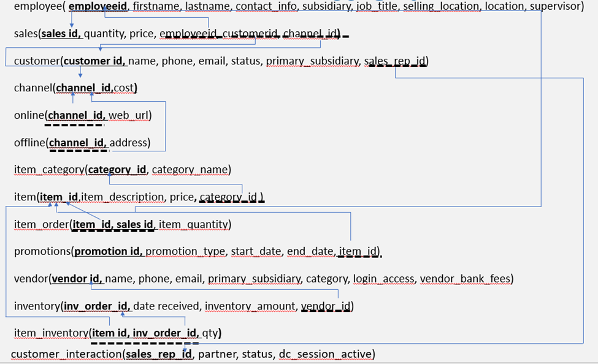Click 'customer_interaction(' relation name
Screen dimensions: 598x364
(x=68, y=354)
